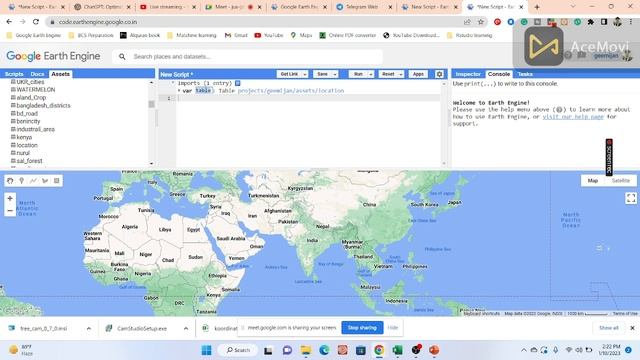640x360 pixels.
Task: Select the draw rectangle tool
Action: tap(57, 180)
